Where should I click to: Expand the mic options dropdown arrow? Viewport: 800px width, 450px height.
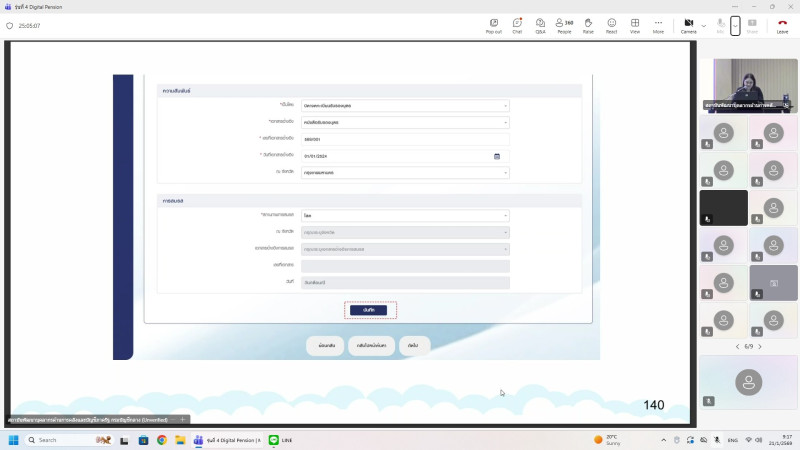tap(735, 25)
